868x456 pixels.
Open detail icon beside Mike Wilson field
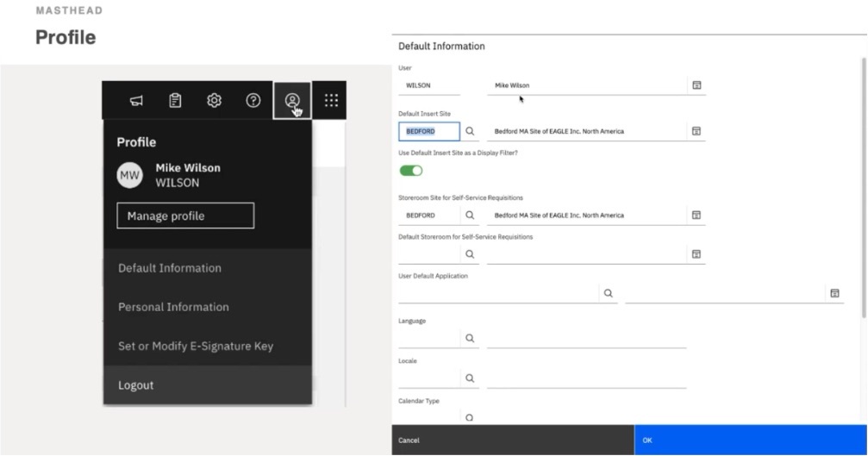point(696,85)
